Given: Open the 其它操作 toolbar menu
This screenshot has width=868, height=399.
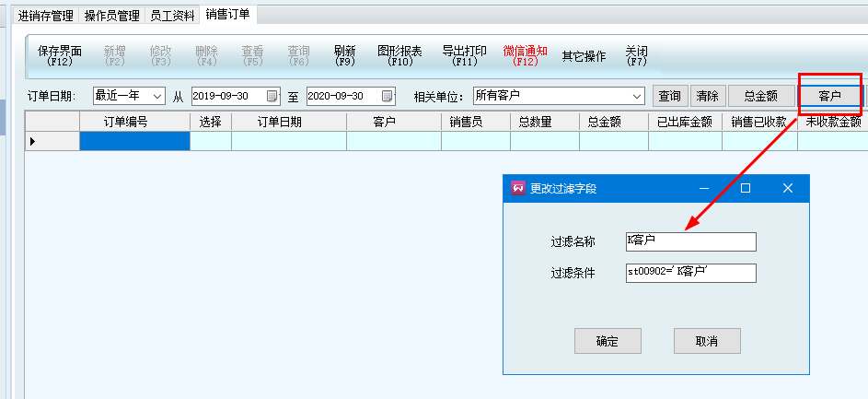Looking at the screenshot, I should click(x=584, y=56).
